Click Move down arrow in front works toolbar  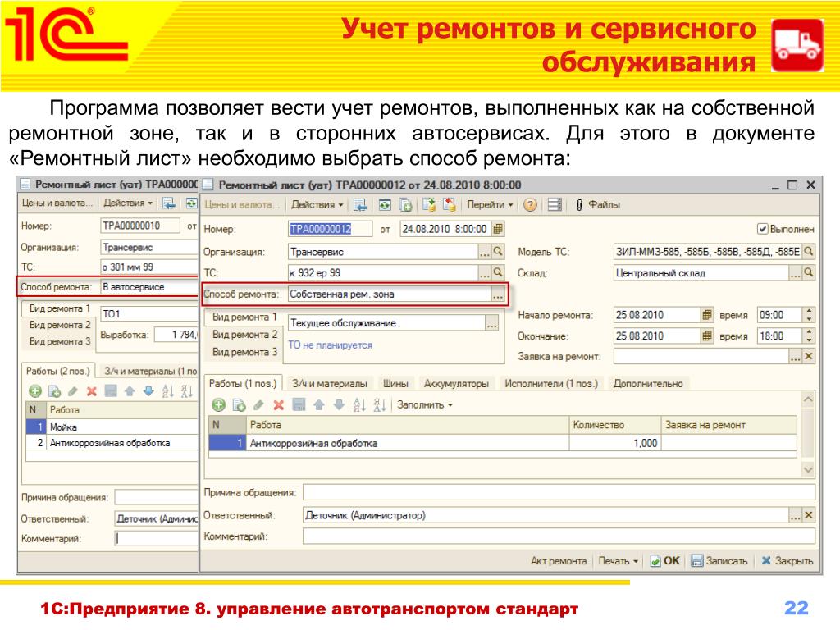(x=339, y=405)
